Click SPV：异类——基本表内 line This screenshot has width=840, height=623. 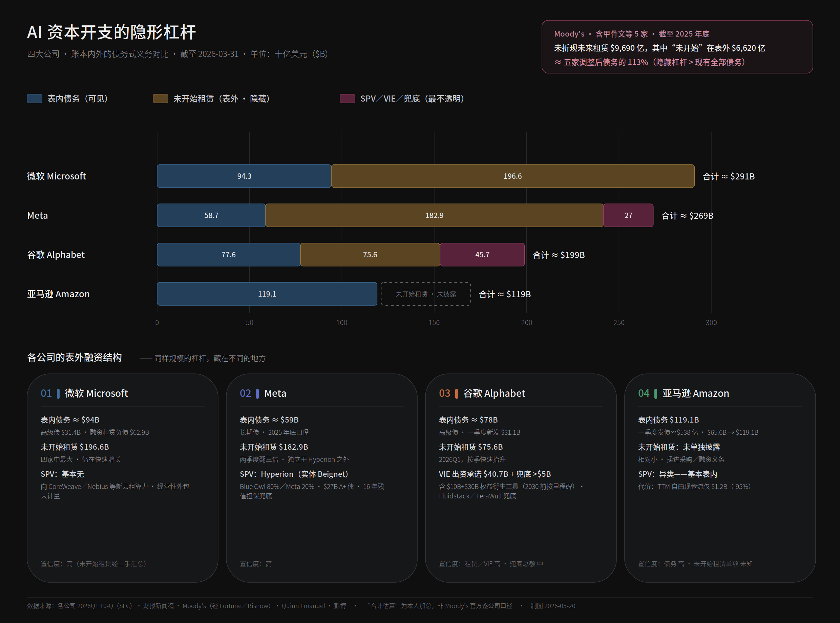point(678,474)
